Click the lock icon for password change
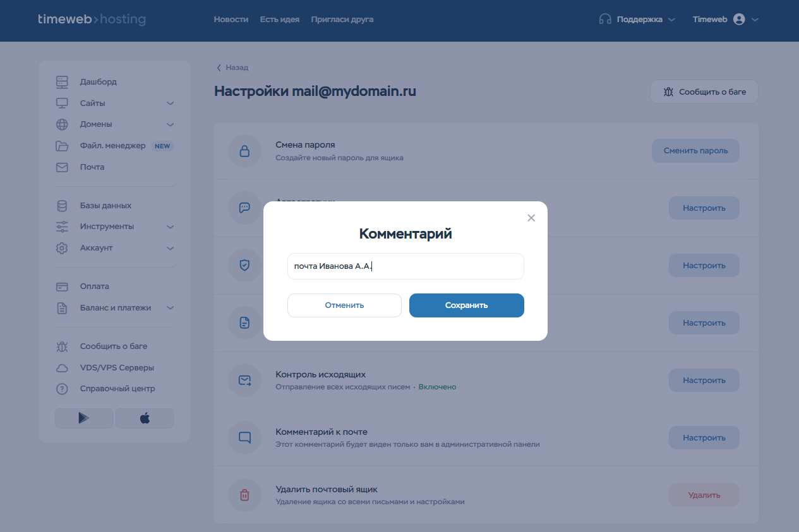The width and height of the screenshot is (799, 532). [244, 151]
